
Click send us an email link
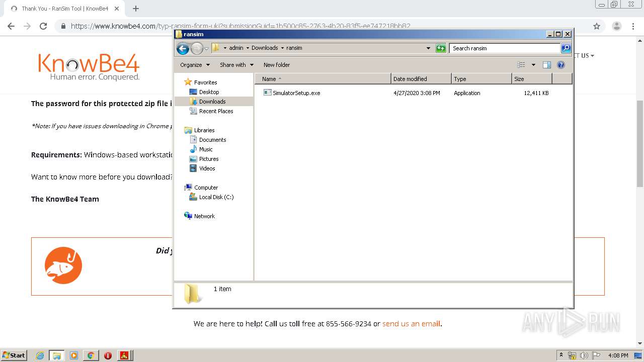[411, 324]
